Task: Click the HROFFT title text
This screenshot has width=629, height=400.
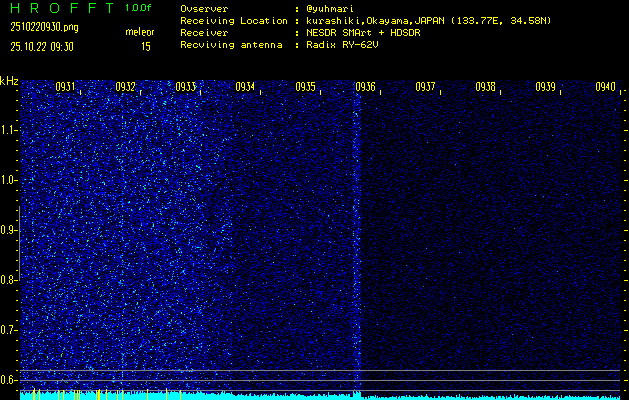Action: click(63, 8)
